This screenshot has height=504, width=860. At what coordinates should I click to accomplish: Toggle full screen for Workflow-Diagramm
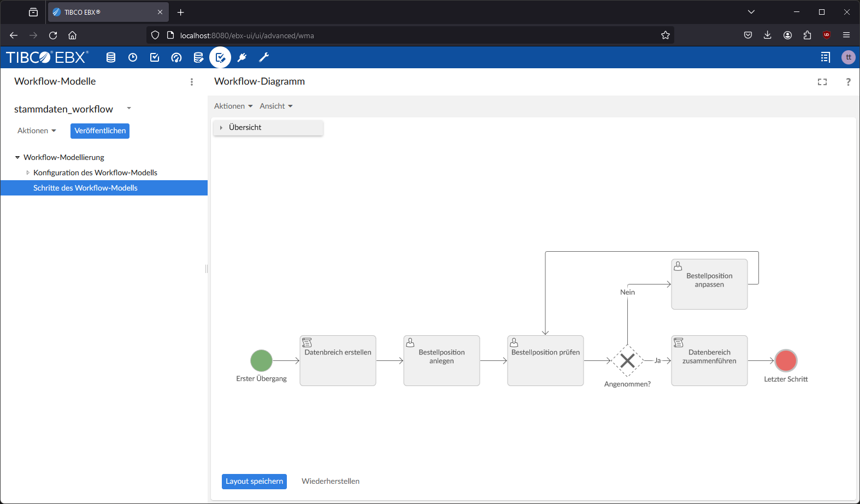(822, 82)
